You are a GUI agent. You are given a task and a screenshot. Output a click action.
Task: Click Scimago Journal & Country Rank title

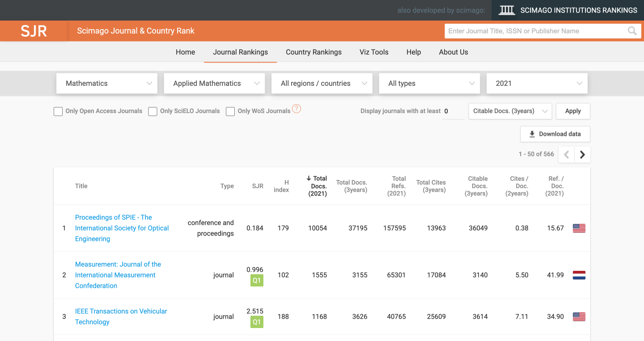point(136,31)
